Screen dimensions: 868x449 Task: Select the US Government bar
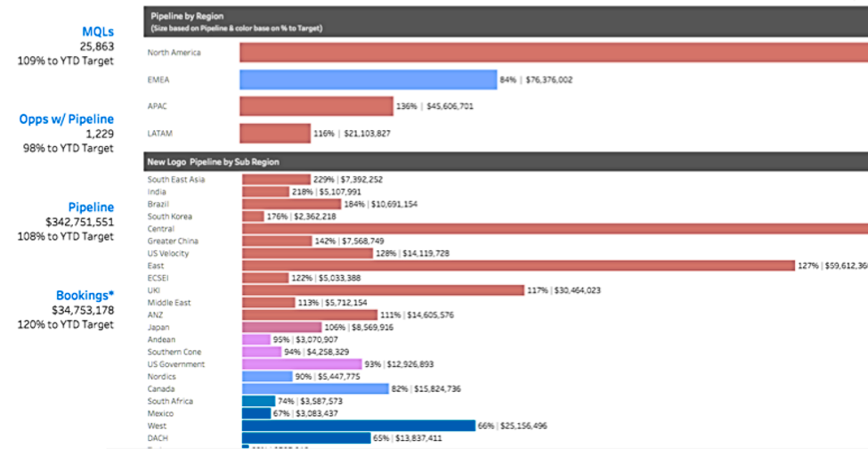tap(303, 363)
